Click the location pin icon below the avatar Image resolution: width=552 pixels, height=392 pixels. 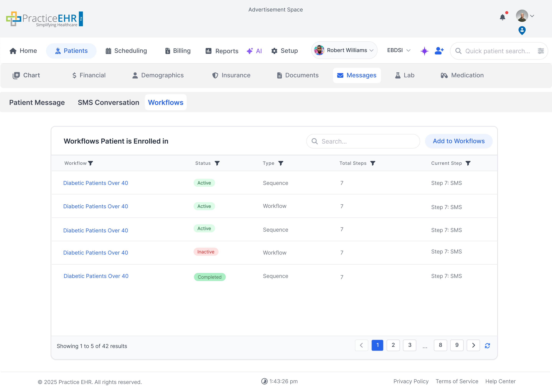[522, 30]
